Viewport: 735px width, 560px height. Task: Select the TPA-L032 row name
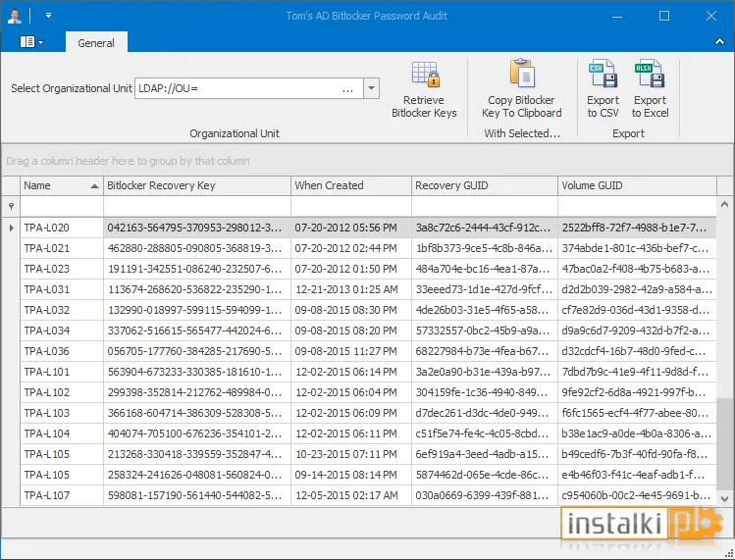coord(62,310)
